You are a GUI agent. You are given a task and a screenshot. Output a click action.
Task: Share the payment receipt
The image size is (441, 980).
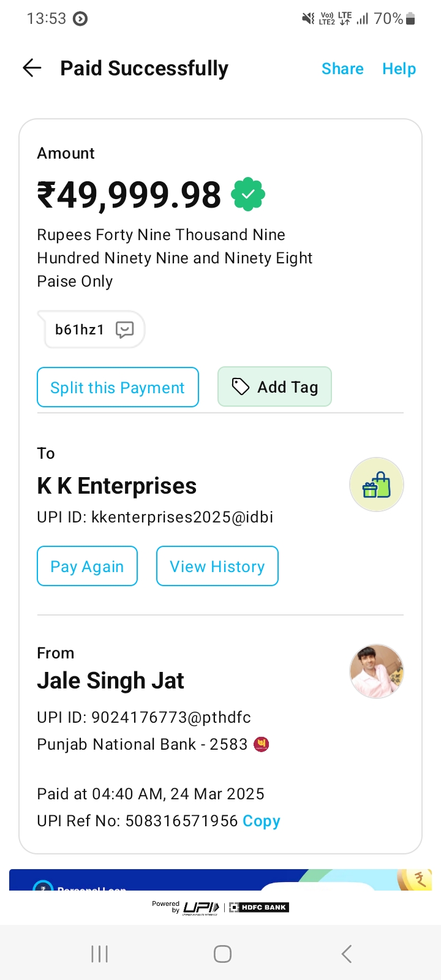coord(342,69)
